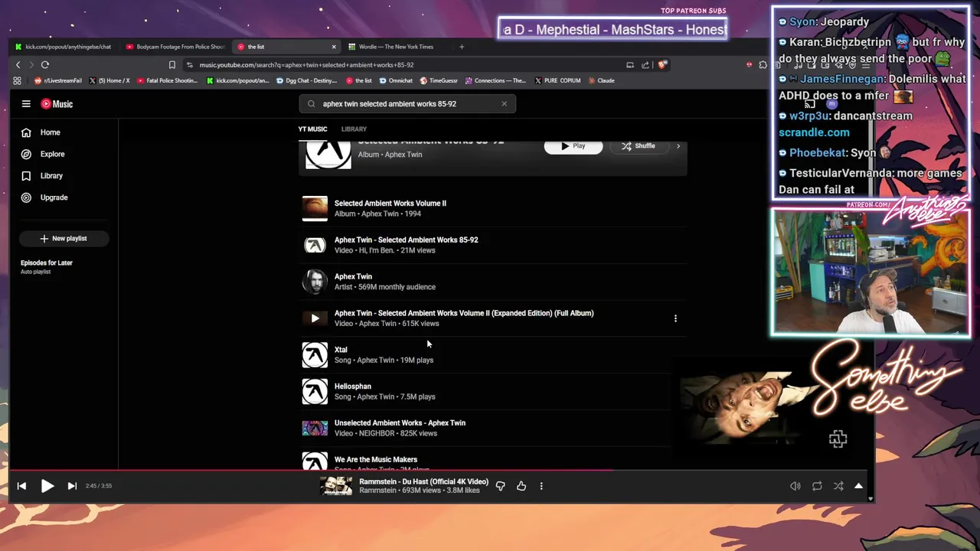Play the Expanded Edition Full Album video
This screenshot has height=551, width=980.
point(315,318)
